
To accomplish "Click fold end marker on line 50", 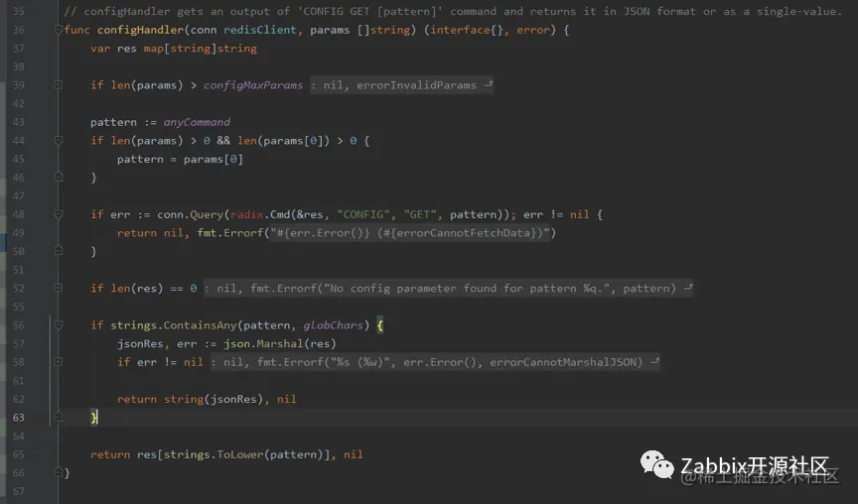I will (x=58, y=251).
